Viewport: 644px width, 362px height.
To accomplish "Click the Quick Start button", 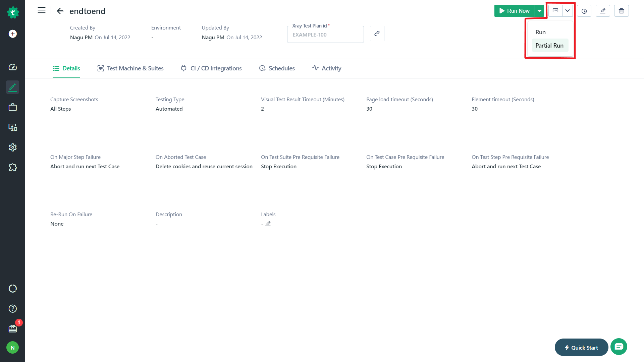I will 581,348.
